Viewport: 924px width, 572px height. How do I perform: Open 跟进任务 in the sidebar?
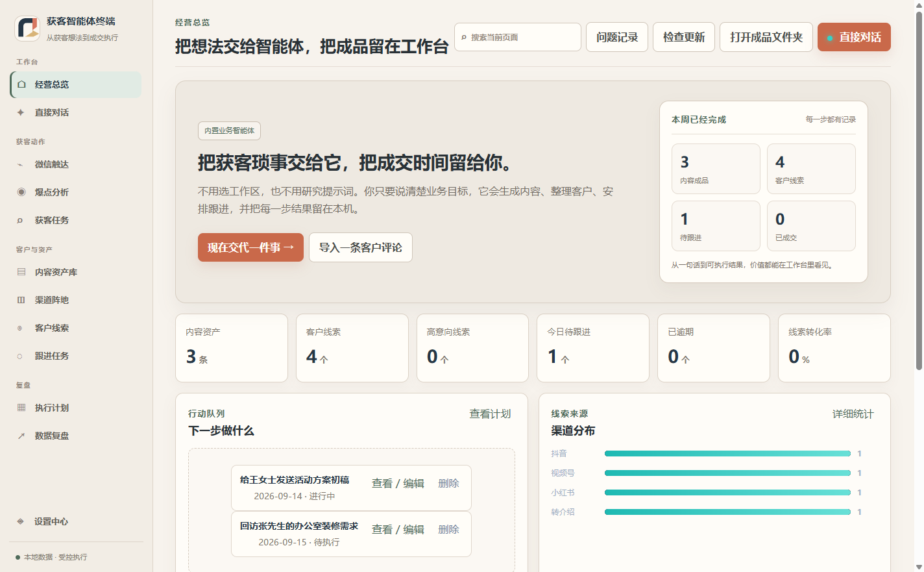pos(76,356)
